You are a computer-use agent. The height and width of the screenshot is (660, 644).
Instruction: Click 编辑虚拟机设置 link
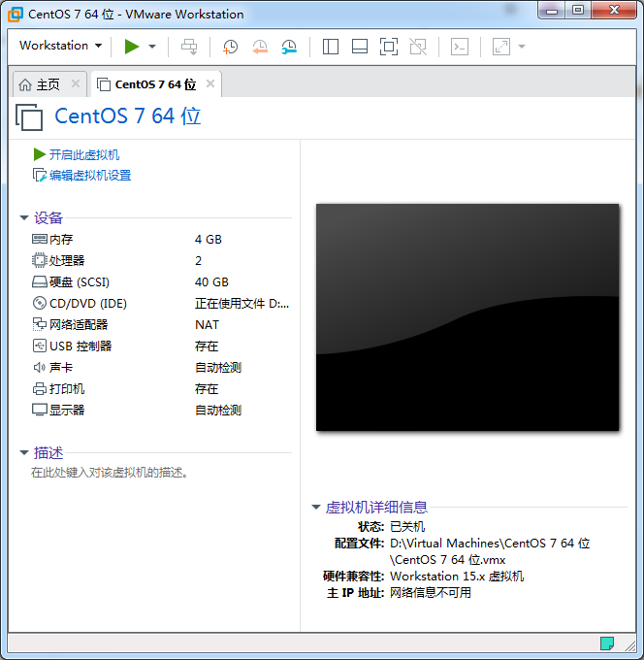click(x=90, y=175)
